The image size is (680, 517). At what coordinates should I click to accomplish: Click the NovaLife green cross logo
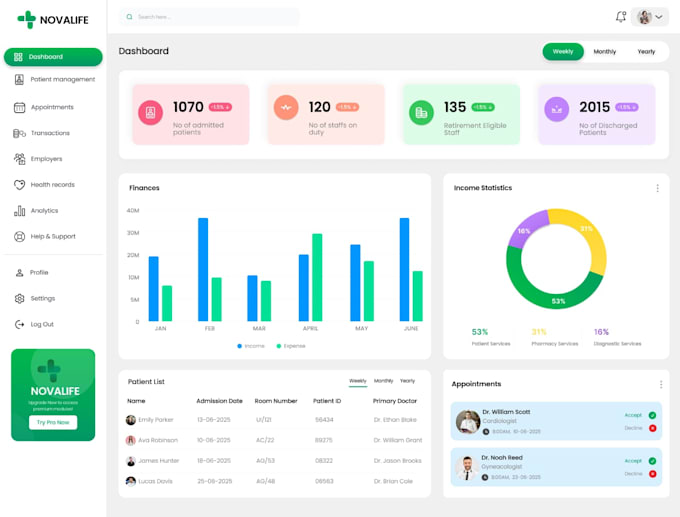27,20
